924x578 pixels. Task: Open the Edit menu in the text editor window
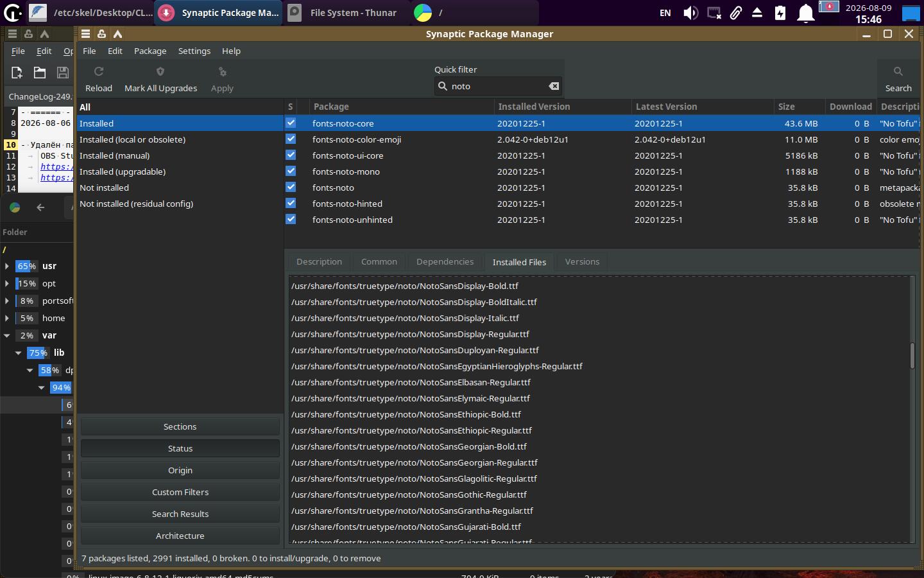44,51
